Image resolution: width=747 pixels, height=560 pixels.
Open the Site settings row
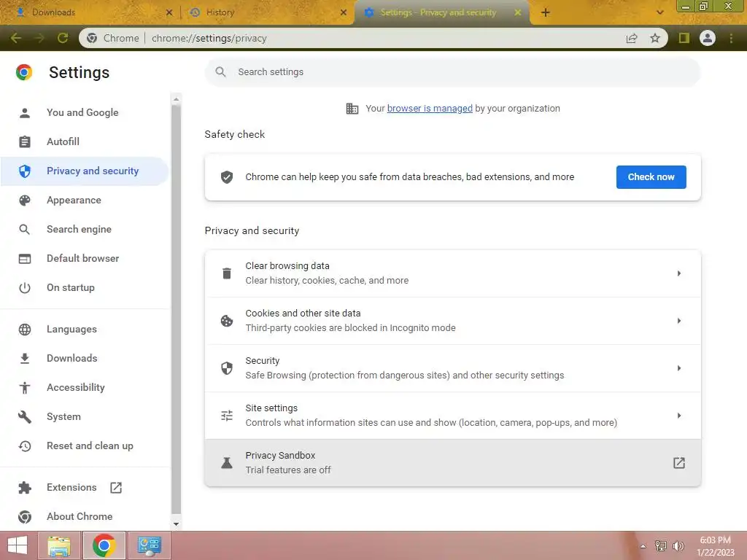tap(452, 415)
